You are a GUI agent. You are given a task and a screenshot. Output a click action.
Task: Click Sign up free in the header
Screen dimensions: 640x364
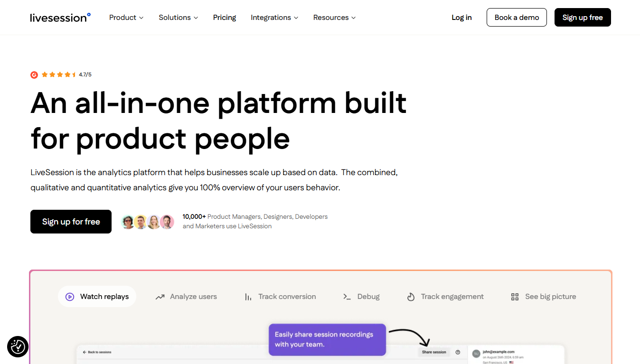[583, 18]
